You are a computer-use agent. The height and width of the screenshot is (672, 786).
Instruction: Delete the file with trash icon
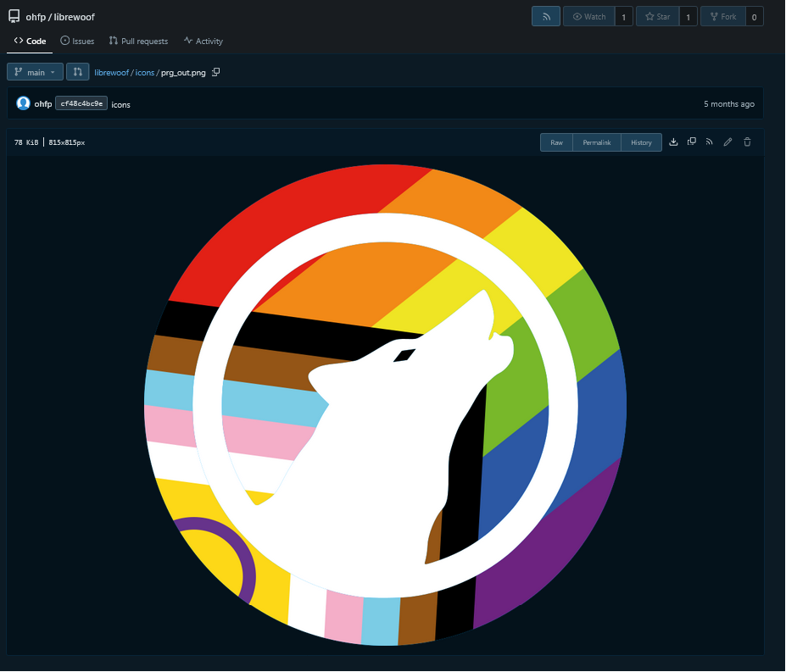tap(747, 142)
